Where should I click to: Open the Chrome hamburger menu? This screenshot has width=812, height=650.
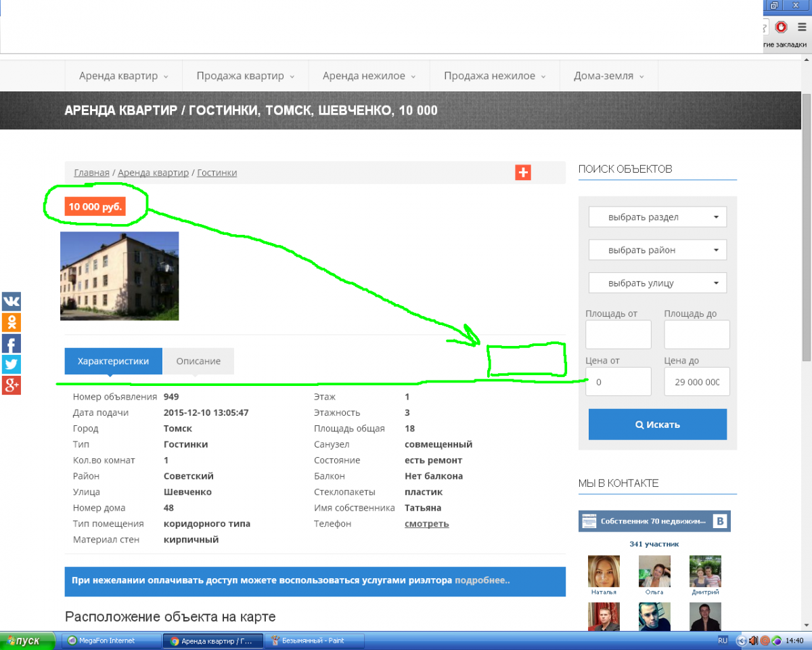802,27
